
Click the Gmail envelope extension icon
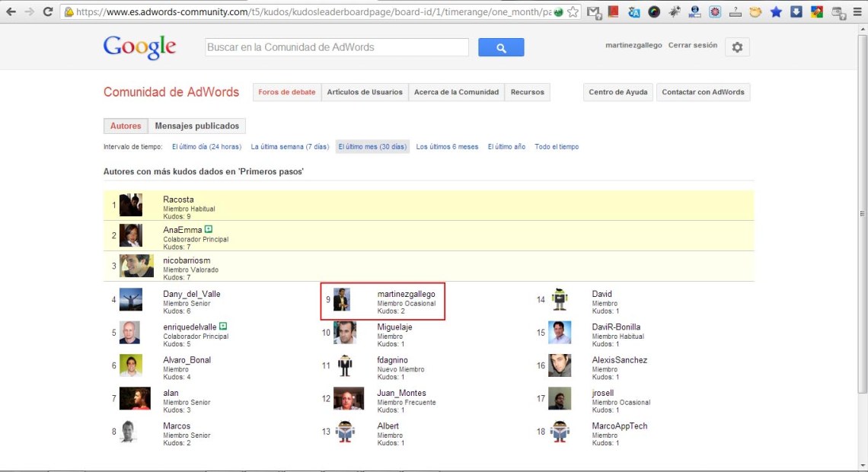[x=594, y=12]
